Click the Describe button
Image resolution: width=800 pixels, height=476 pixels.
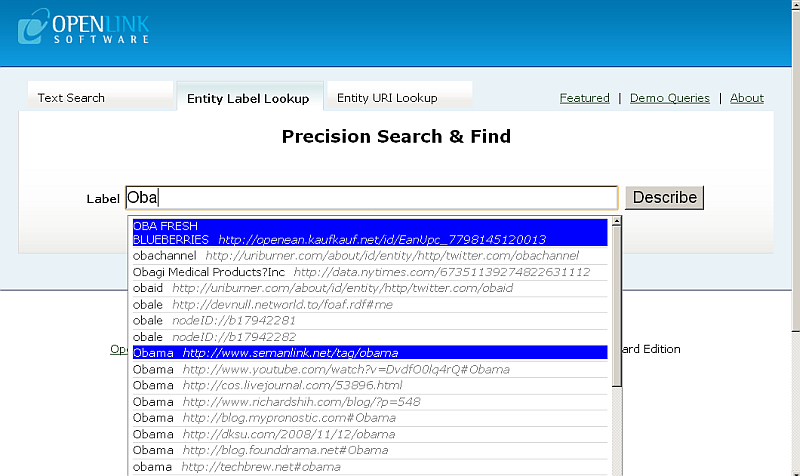tap(664, 197)
